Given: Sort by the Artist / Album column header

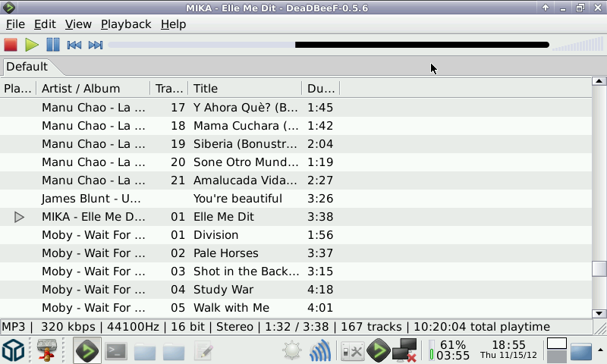Looking at the screenshot, I should 93,89.
